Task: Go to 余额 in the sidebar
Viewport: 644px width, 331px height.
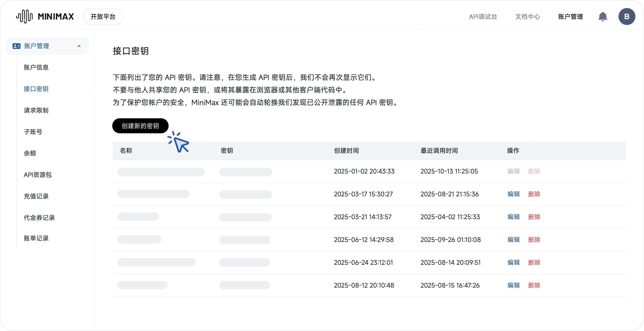Action: tap(30, 153)
